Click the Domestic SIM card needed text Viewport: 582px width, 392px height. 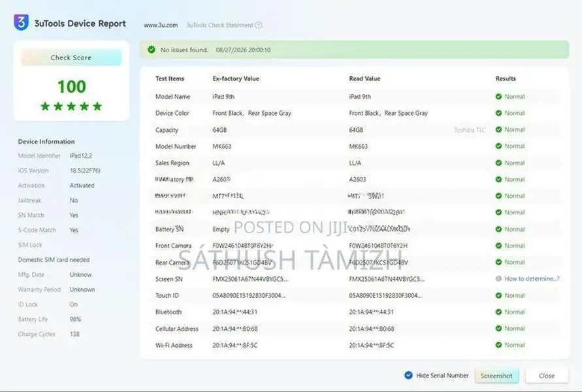tap(54, 260)
